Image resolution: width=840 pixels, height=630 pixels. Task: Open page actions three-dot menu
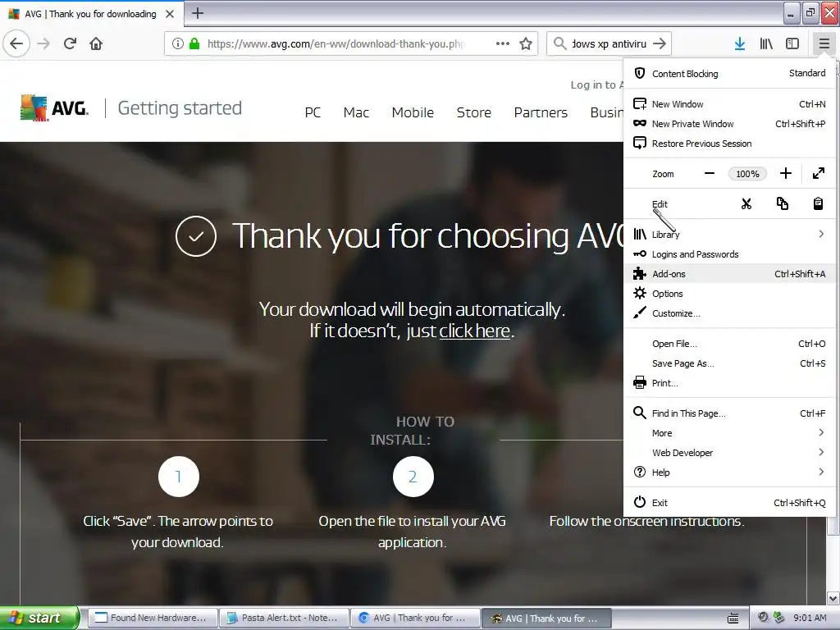[x=503, y=43]
